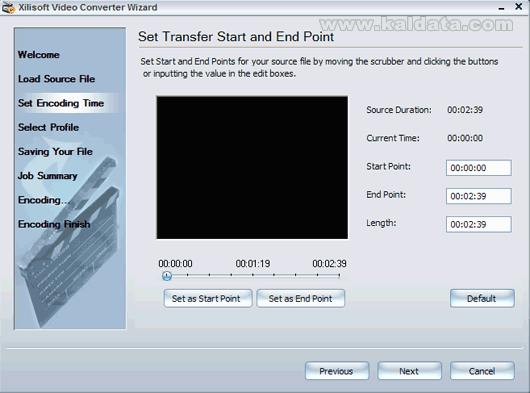The image size is (530, 393).
Task: Click the Current Time label
Action: (x=393, y=138)
